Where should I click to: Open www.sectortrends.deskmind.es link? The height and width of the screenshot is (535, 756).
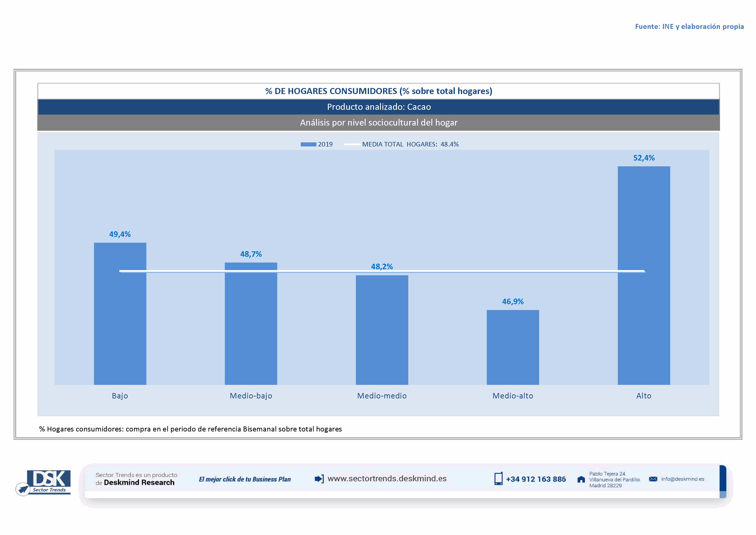(387, 479)
